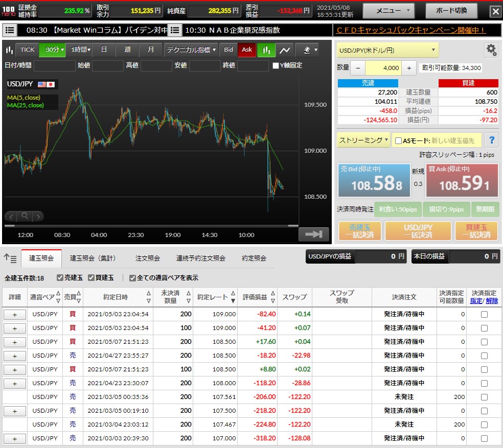Click 買建玉一括決済 button
This screenshot has width=503, height=448.
tap(476, 231)
